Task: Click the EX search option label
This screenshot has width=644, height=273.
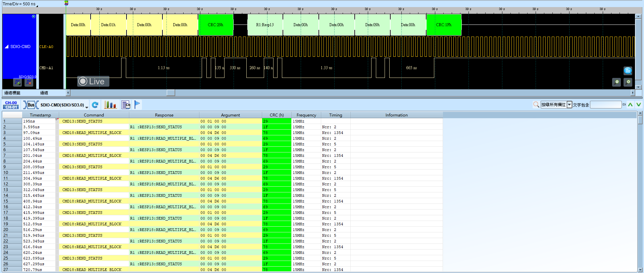Action: coord(624,105)
